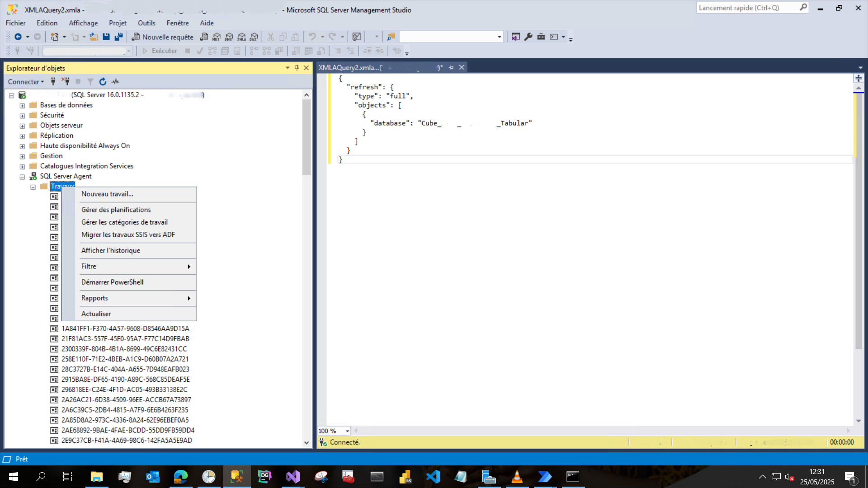
Task: Open a new DAX query
Action: click(x=254, y=37)
